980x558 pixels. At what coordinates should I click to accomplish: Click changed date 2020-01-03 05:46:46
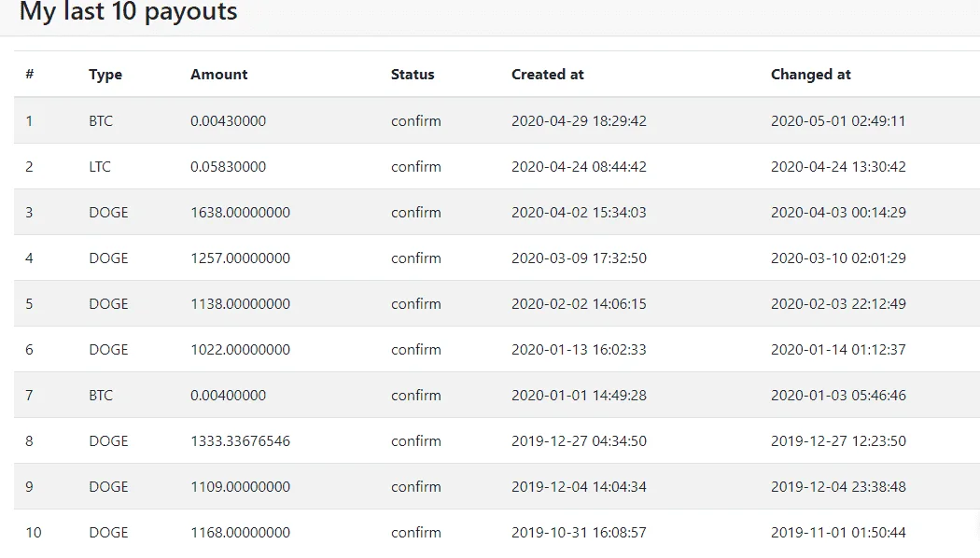click(x=838, y=396)
